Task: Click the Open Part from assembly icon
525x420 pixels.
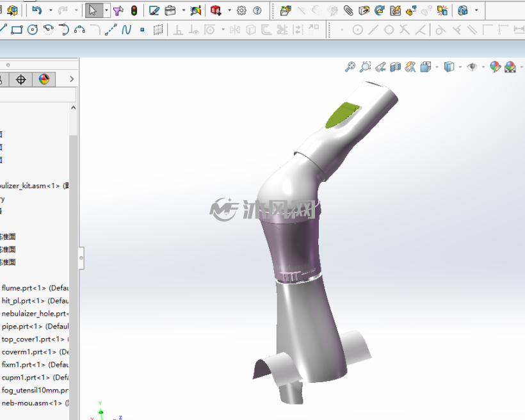Action: [286, 11]
